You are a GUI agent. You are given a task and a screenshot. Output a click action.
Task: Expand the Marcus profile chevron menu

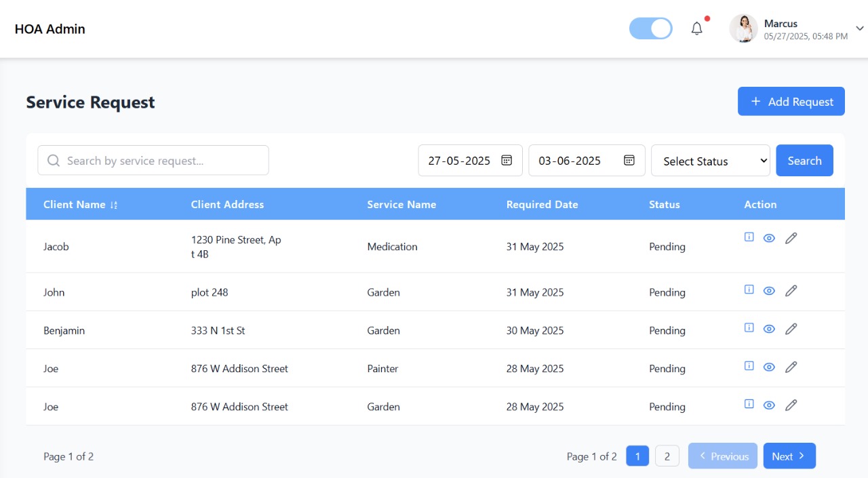pos(859,28)
